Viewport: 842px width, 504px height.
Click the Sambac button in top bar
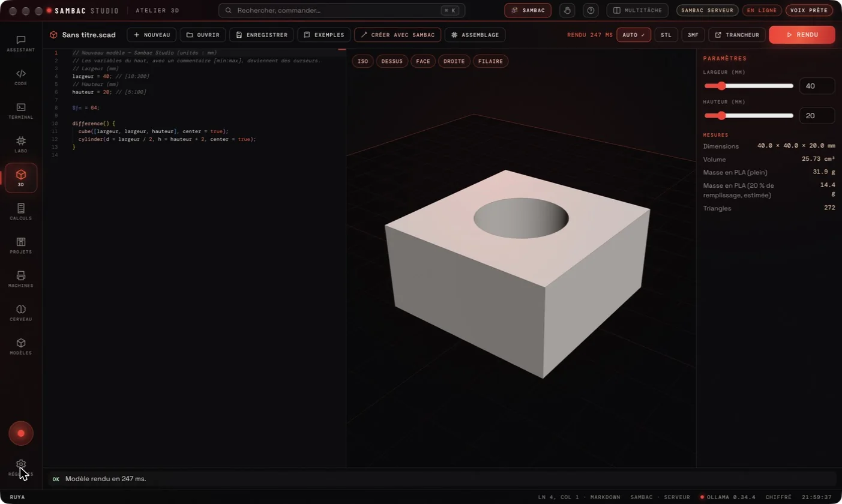click(x=528, y=10)
